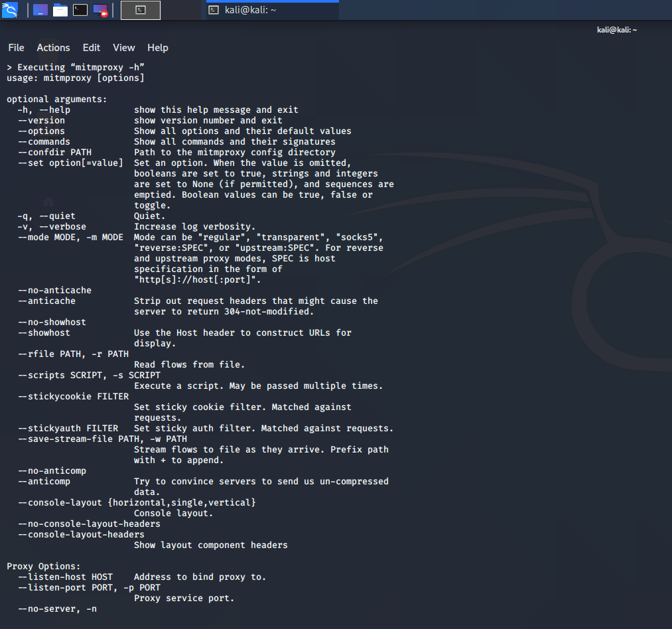This screenshot has height=629, width=672.
Task: Click the '--stickyauth FILTER' option text
Action: point(68,429)
